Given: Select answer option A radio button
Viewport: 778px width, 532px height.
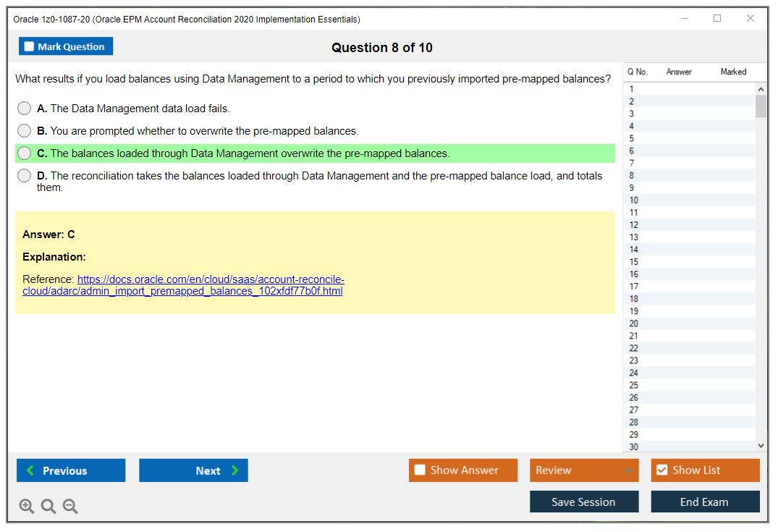Looking at the screenshot, I should 25,109.
